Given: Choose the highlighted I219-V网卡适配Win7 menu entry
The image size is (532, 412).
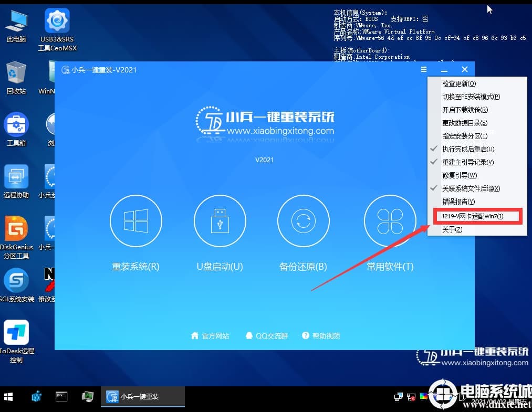Looking at the screenshot, I should (x=475, y=216).
